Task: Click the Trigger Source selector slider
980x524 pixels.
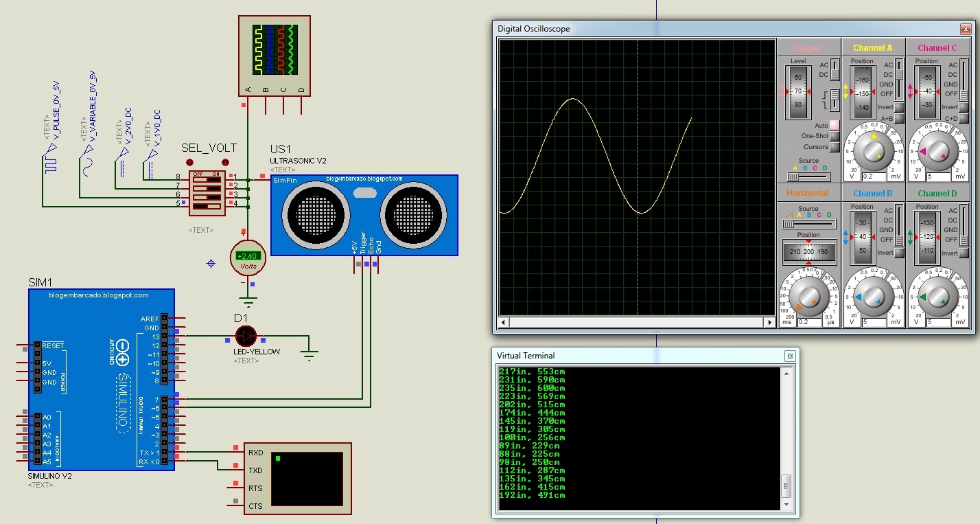Action: pyautogui.click(x=810, y=176)
